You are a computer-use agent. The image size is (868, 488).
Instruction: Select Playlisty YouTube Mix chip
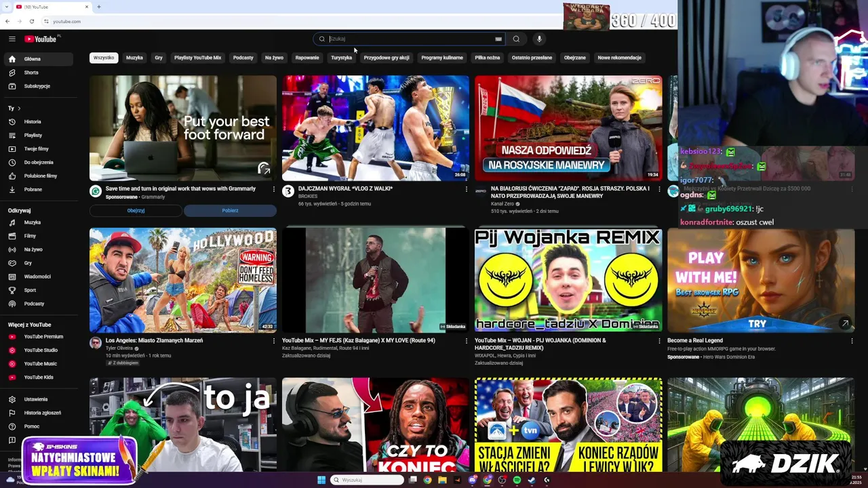(x=198, y=58)
